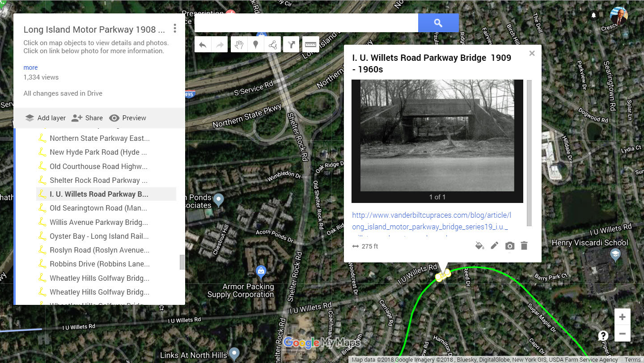Select the Add marker pin tool
Screen dimensions: 644x363
pyautogui.click(x=256, y=45)
